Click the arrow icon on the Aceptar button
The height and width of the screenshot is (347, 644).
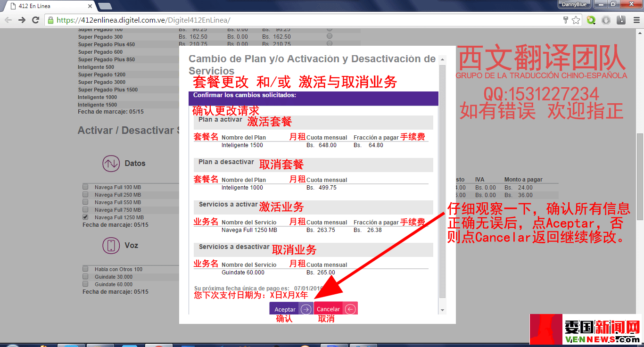pos(306,309)
